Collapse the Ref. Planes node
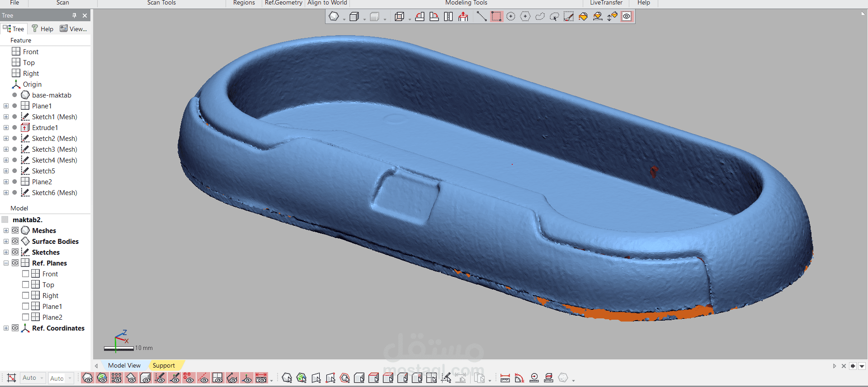This screenshot has width=868, height=387. (x=6, y=263)
